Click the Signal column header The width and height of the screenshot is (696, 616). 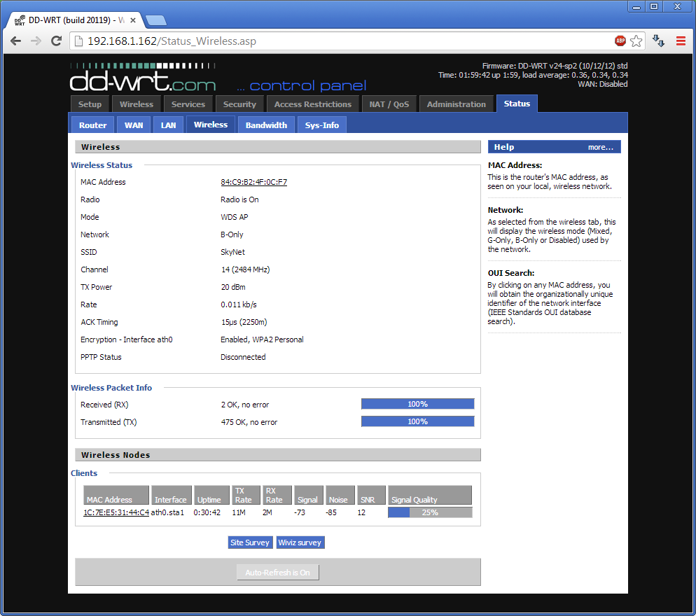click(x=309, y=495)
